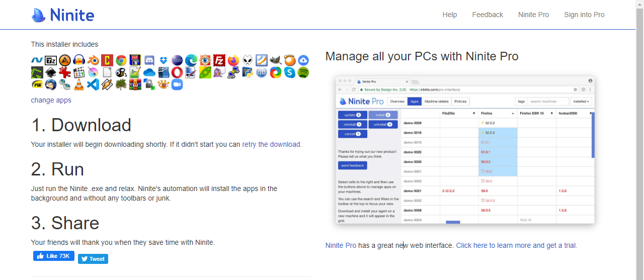Click the qBittorrent icon

262,72
